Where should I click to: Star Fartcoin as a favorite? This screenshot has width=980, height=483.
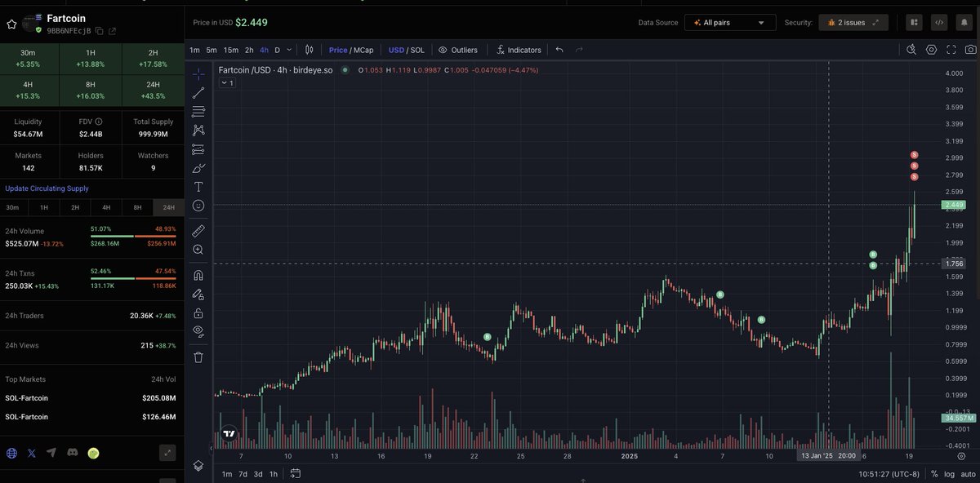point(11,24)
